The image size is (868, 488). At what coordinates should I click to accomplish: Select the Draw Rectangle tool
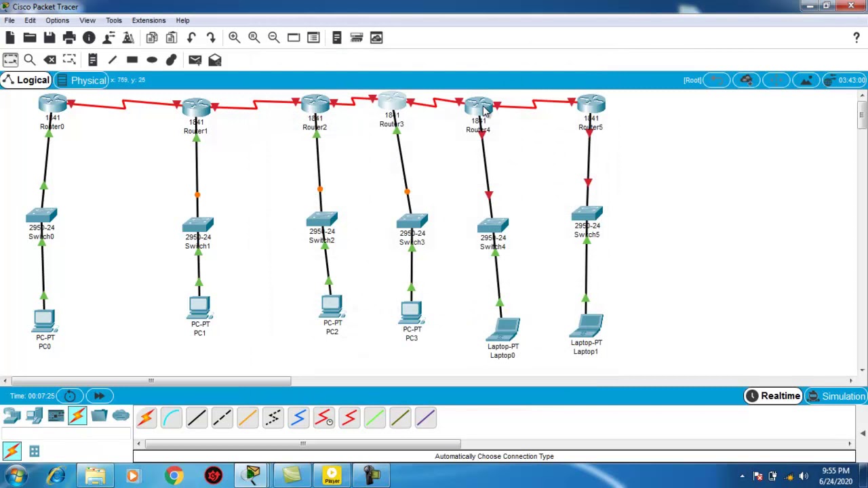132,60
